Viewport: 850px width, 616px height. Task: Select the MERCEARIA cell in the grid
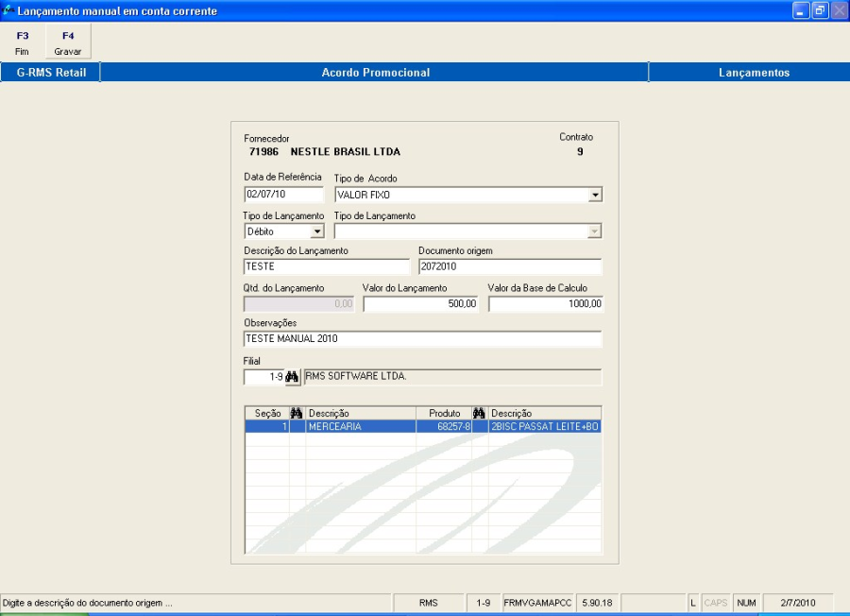coord(361,427)
